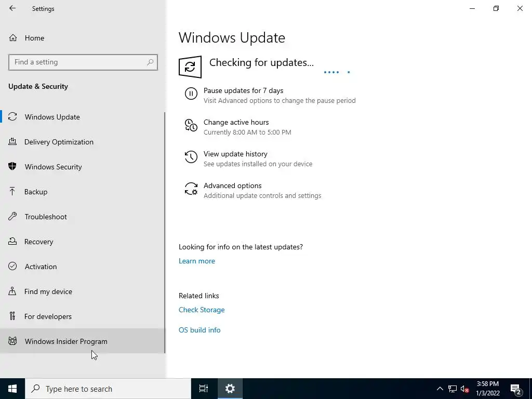Click the Learn more link

(197, 261)
